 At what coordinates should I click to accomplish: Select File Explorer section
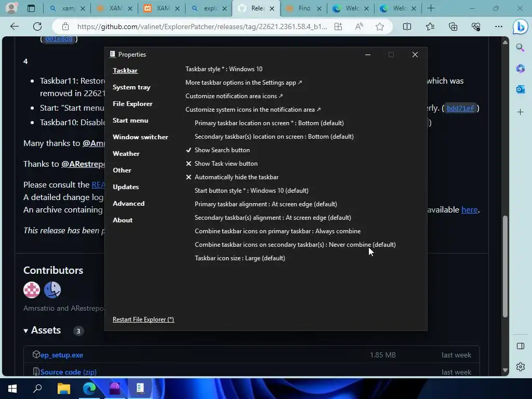(132, 104)
